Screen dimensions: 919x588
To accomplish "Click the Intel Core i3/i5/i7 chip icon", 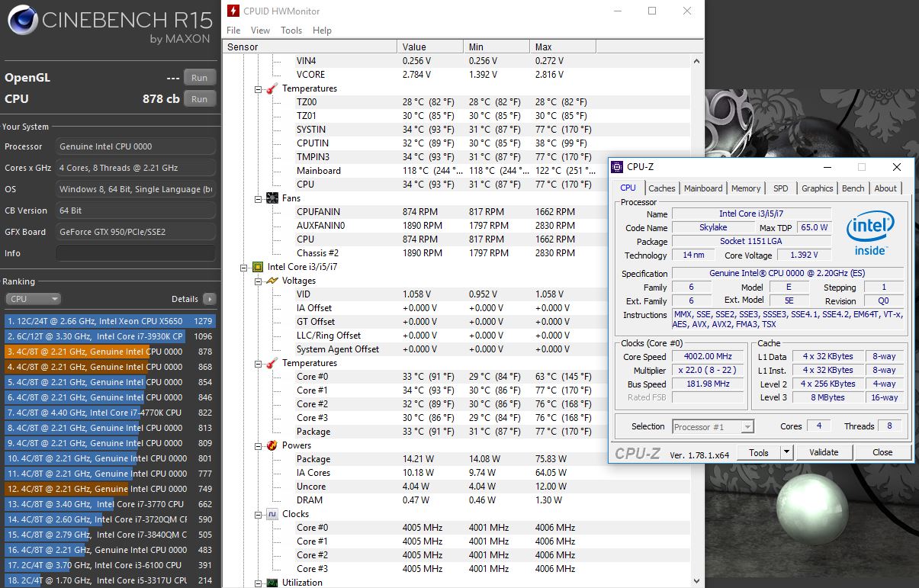I will [258, 267].
